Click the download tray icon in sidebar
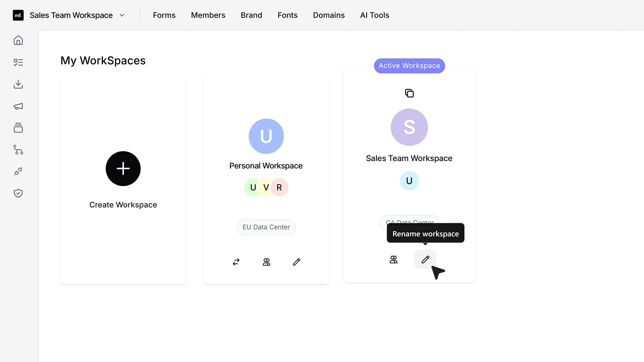The image size is (644, 362). [x=18, y=84]
